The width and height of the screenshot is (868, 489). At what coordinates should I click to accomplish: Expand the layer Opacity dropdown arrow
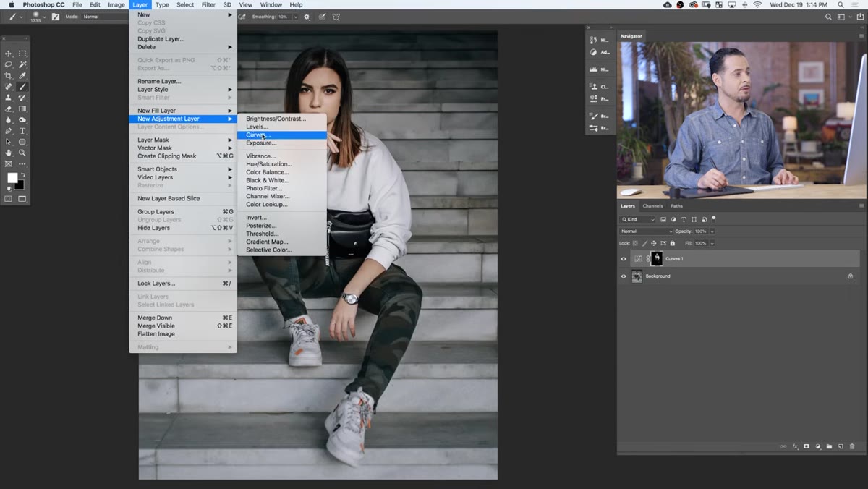pyautogui.click(x=712, y=231)
